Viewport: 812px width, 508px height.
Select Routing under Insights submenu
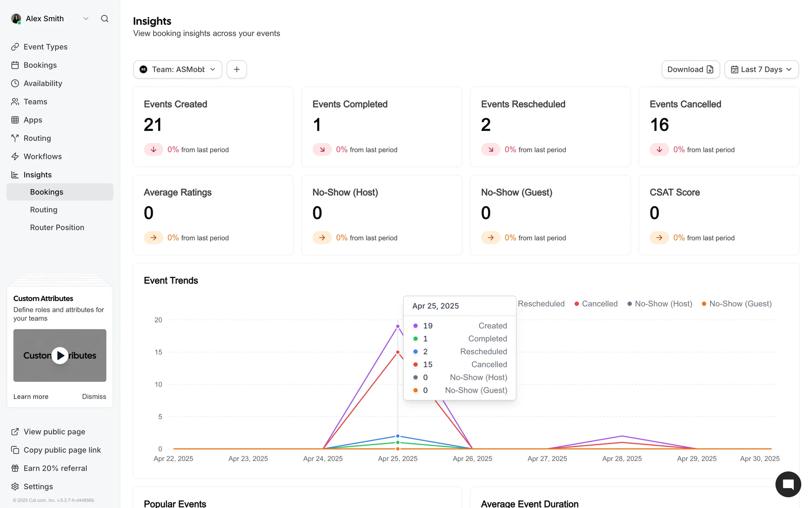tap(44, 210)
